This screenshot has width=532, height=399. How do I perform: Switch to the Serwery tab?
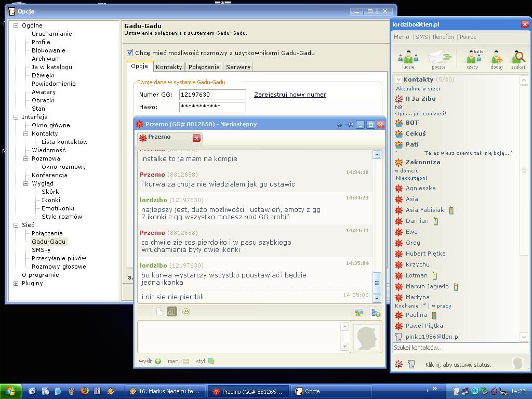[x=238, y=67]
